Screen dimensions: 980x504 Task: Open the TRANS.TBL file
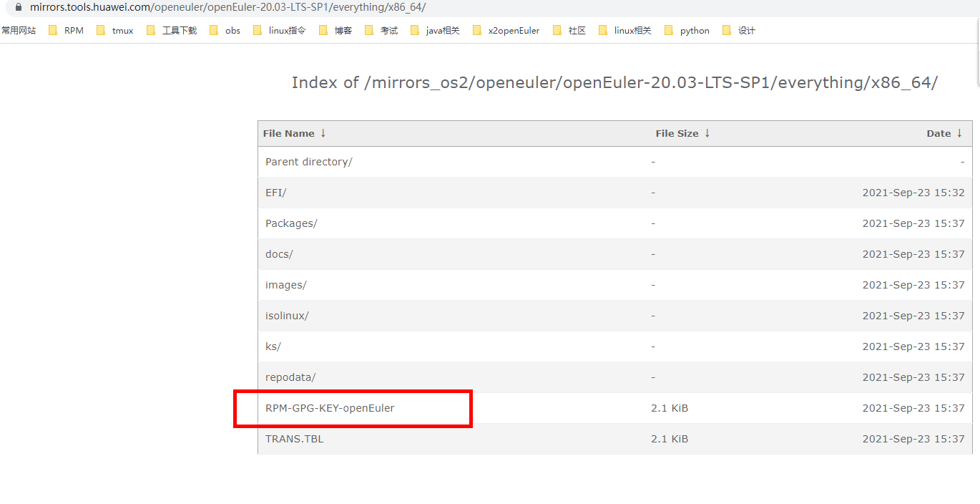pyautogui.click(x=294, y=439)
